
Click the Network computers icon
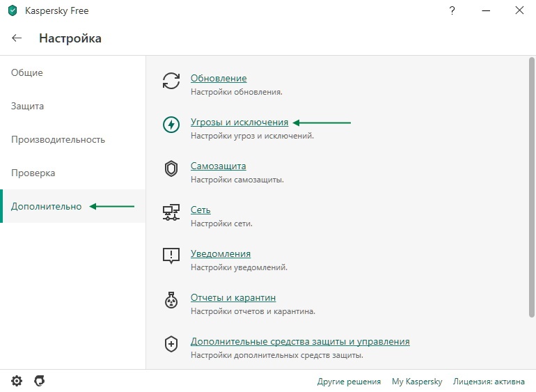pyautogui.click(x=171, y=212)
